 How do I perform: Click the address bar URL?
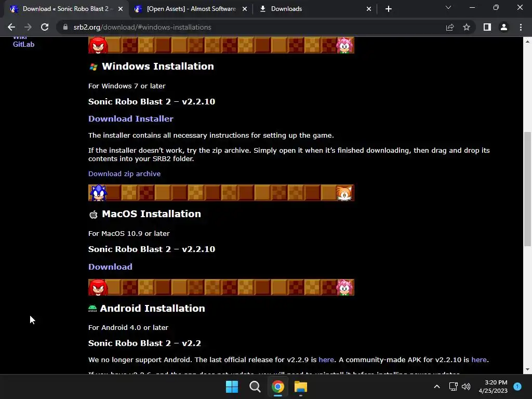[142, 27]
